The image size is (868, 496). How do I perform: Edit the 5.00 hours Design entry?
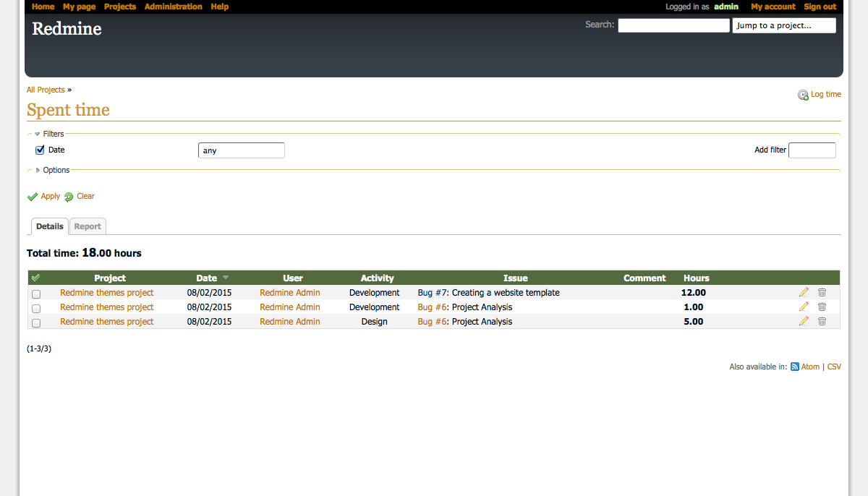[804, 321]
